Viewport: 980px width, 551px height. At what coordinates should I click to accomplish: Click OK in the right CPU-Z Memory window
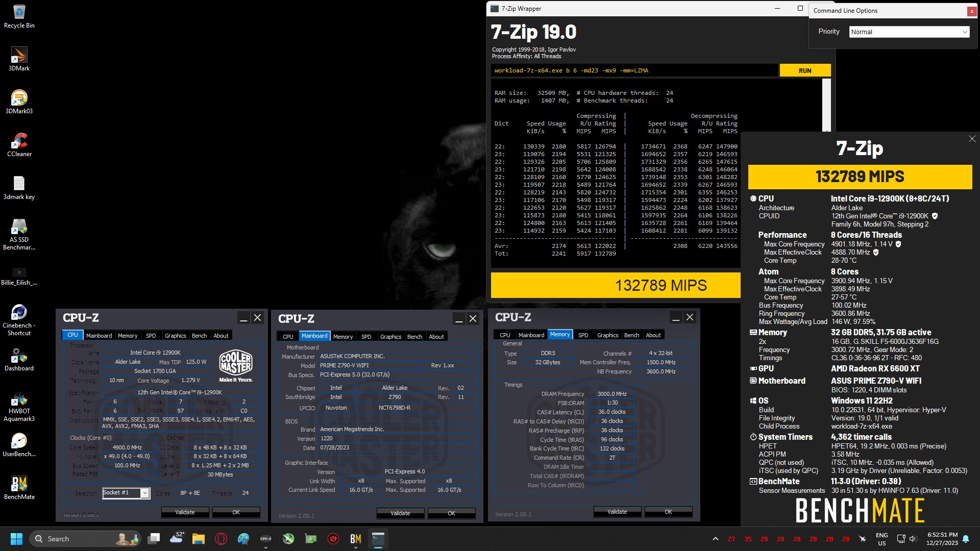[x=668, y=511]
